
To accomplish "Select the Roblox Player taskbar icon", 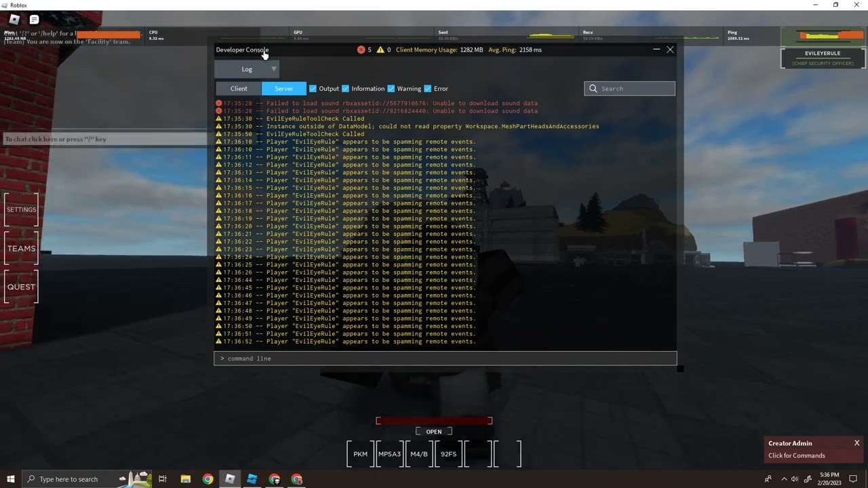I will [x=230, y=479].
